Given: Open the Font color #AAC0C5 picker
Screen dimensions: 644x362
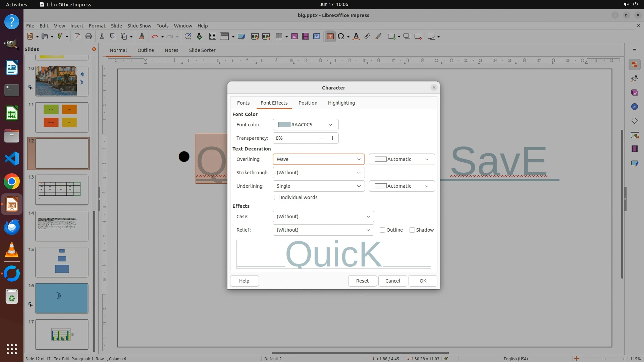Looking at the screenshot, I should click(305, 125).
